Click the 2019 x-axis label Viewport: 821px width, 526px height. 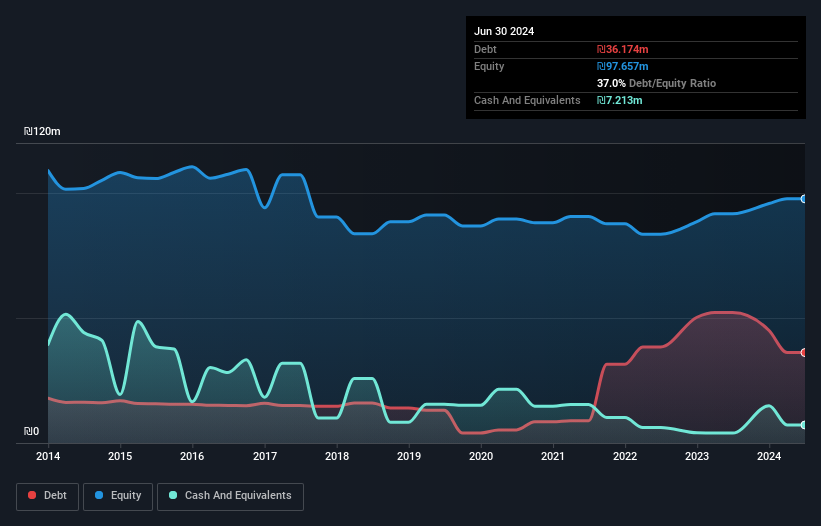click(409, 456)
